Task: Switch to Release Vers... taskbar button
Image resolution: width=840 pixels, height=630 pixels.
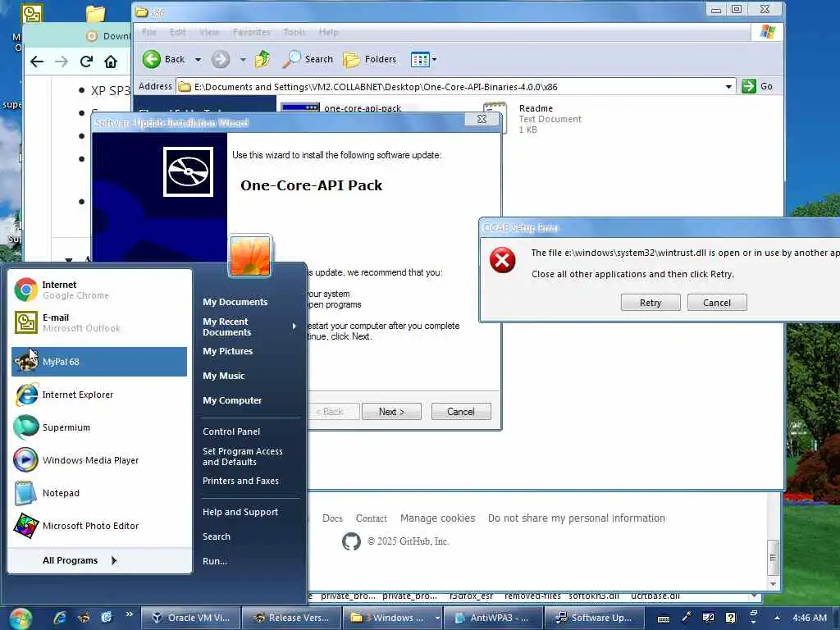Action: (291, 618)
